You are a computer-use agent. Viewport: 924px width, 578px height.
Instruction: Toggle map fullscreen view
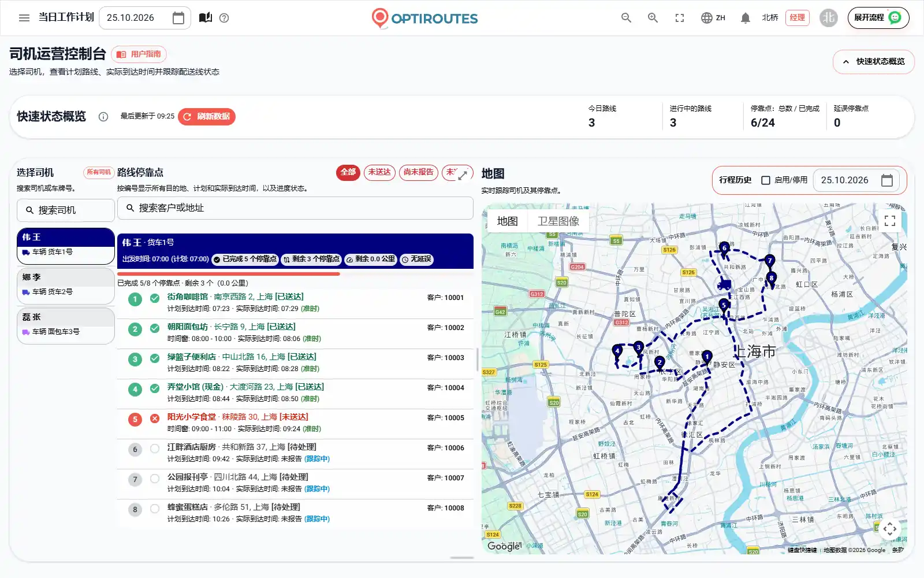pyautogui.click(x=890, y=221)
